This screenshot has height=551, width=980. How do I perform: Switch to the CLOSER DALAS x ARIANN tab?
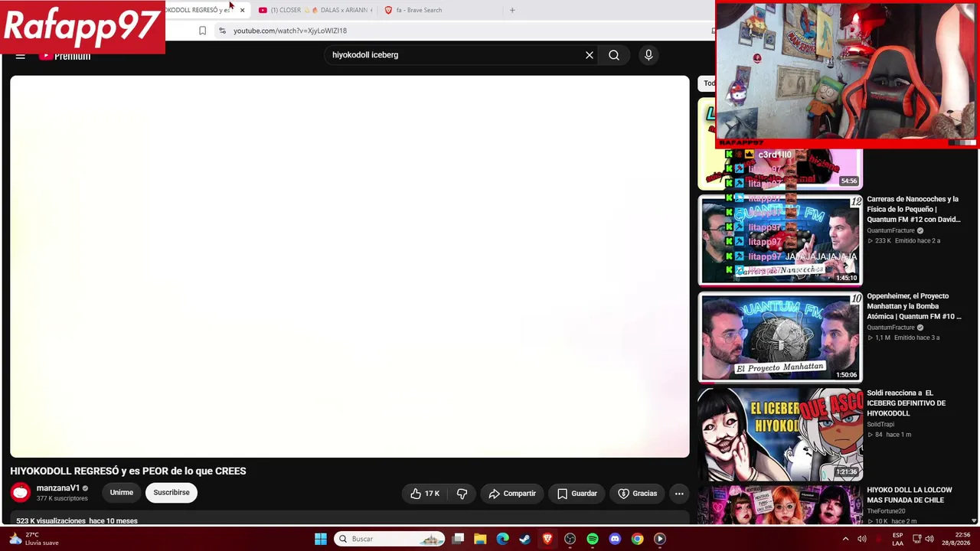[x=315, y=10]
